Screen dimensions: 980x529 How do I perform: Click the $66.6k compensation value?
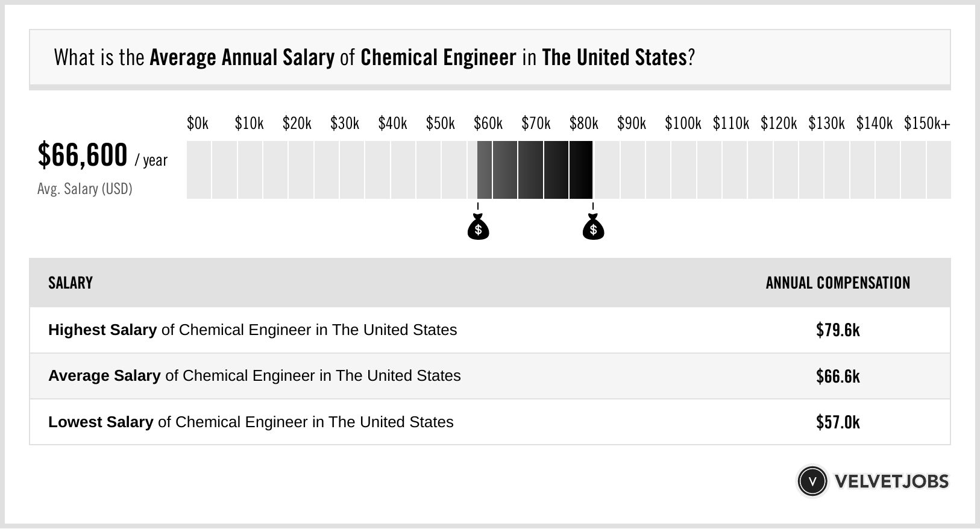(x=838, y=376)
